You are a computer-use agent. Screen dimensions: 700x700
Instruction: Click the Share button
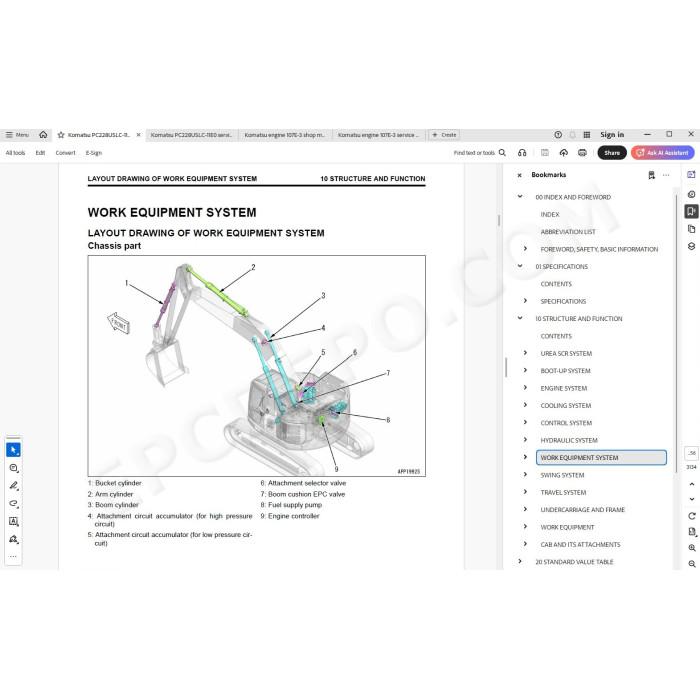pos(612,153)
